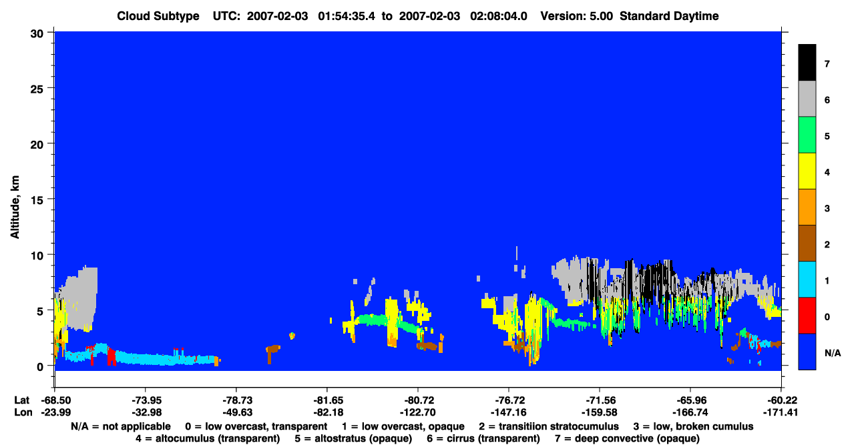Click latitude value -73.95
This screenshot has height=445, width=868.
click(145, 400)
